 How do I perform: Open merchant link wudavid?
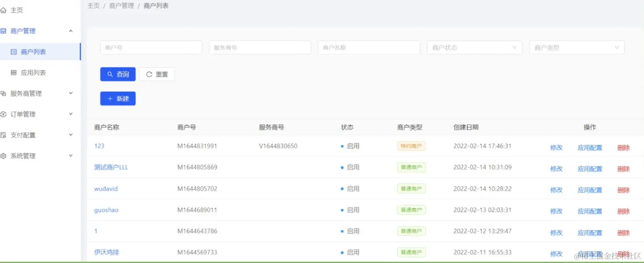(106, 189)
